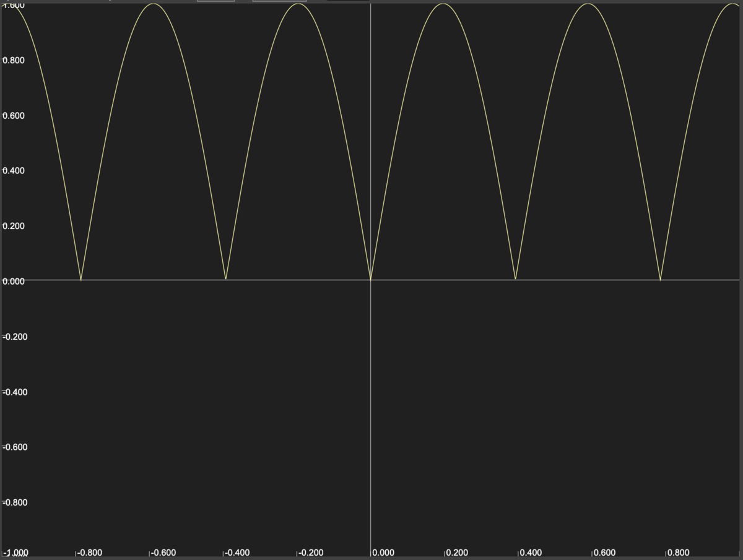Viewport: 743px width, 560px height.
Task: Click the 0.000 label on the vertical axis
Action: click(15, 282)
